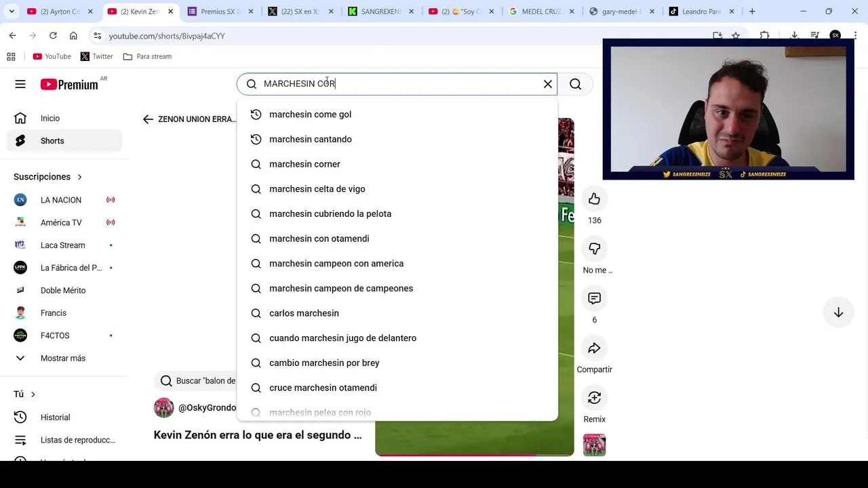
Task: Select suggestion marchesin come gol
Action: [x=397, y=115]
